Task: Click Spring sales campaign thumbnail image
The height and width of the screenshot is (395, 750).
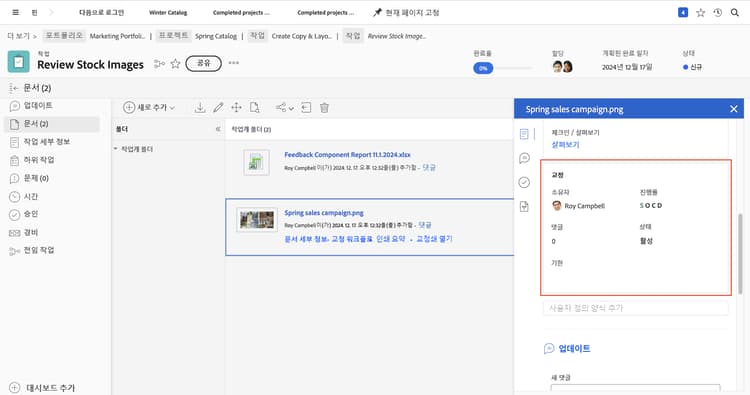Action: pyautogui.click(x=257, y=220)
